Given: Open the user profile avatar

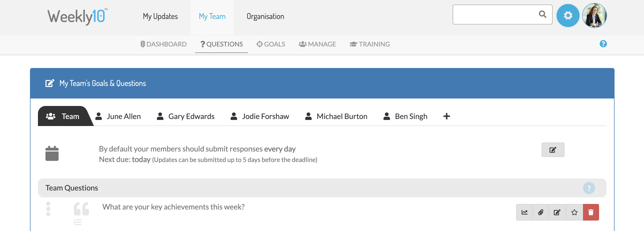Looking at the screenshot, I should pyautogui.click(x=594, y=15).
